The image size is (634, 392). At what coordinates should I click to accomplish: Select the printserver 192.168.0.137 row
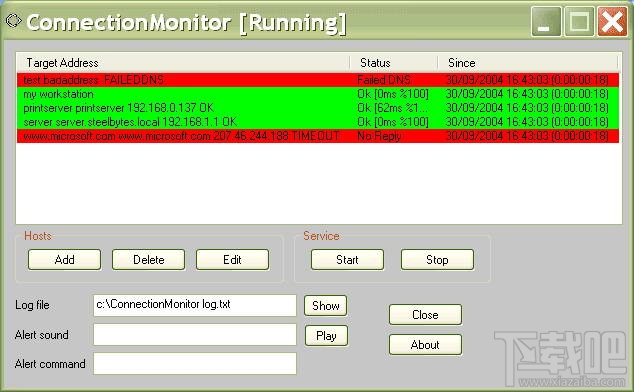(x=318, y=108)
